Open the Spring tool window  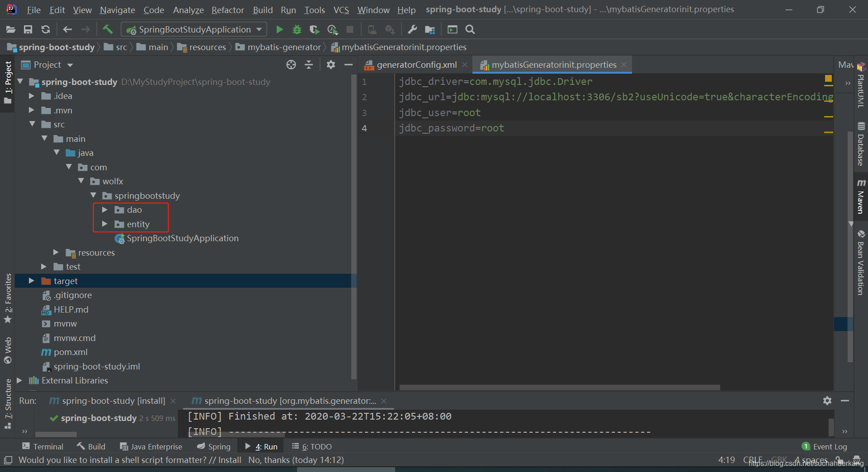[213, 447]
